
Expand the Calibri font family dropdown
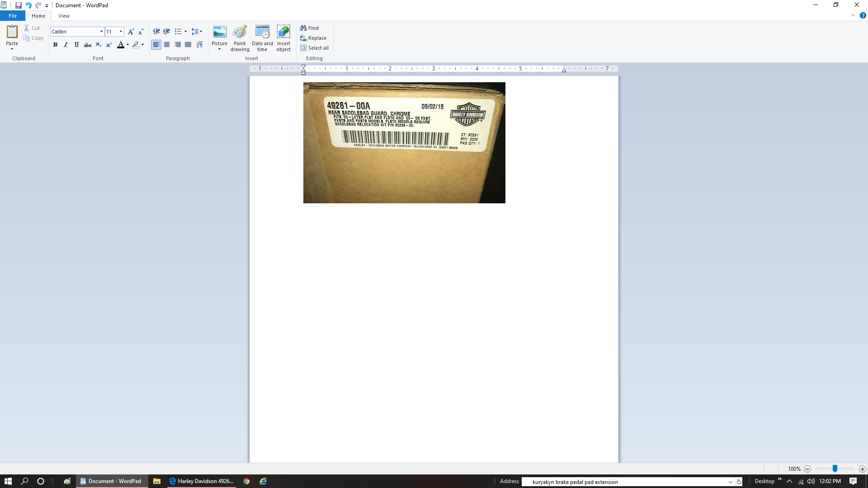point(101,32)
